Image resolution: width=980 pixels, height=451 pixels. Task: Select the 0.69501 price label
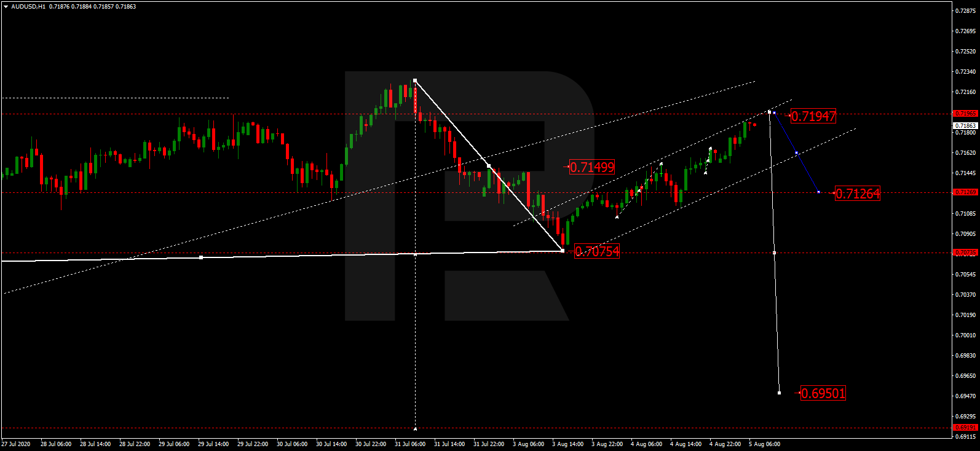[823, 393]
